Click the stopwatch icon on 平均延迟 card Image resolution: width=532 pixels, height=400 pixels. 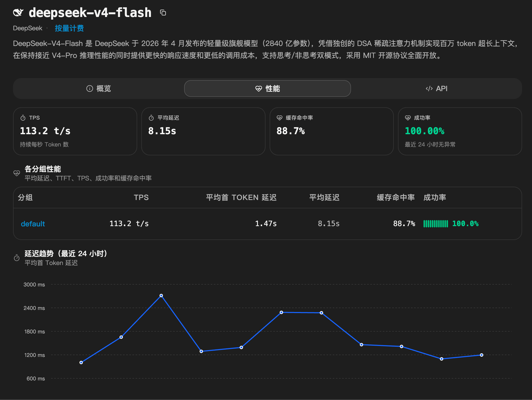click(x=151, y=118)
